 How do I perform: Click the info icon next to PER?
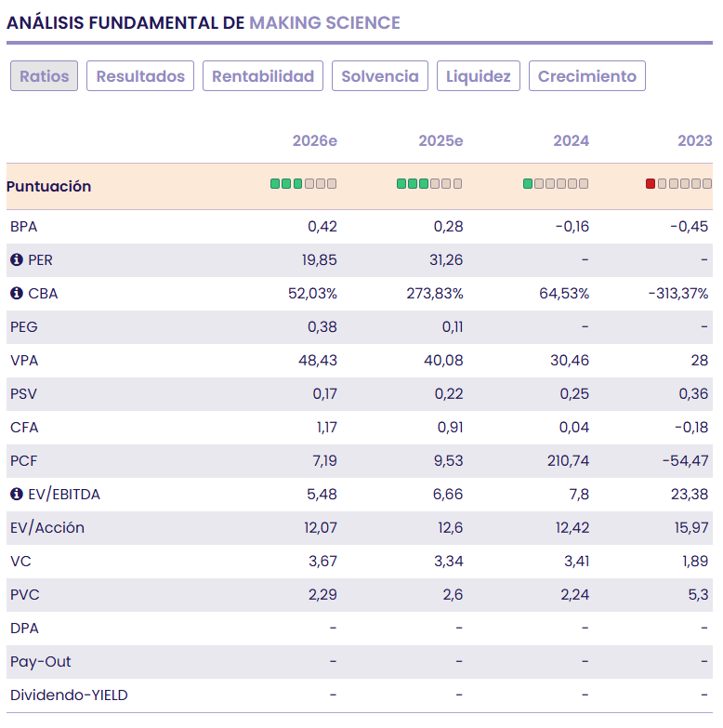click(x=16, y=260)
